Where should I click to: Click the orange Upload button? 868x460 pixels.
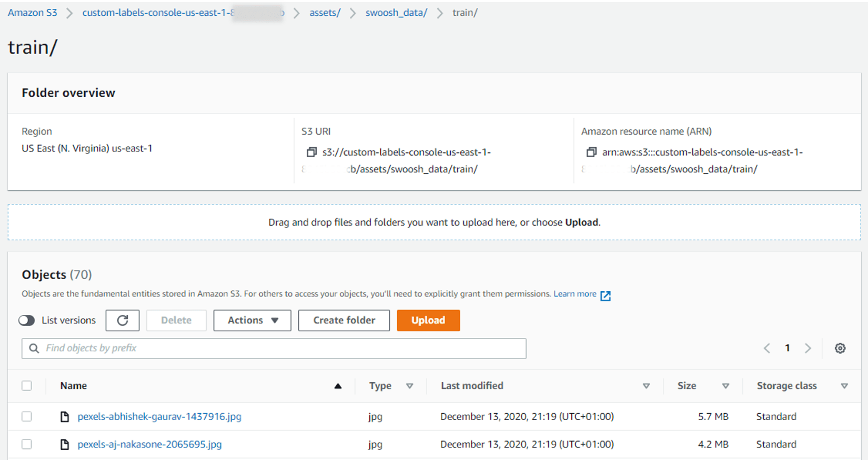(428, 320)
